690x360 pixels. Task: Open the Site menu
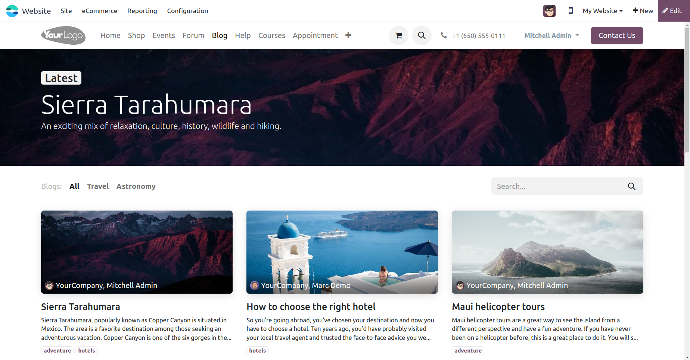click(66, 11)
